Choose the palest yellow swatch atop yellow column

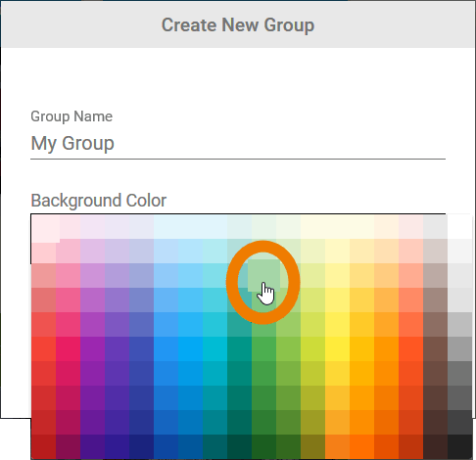tap(337, 226)
